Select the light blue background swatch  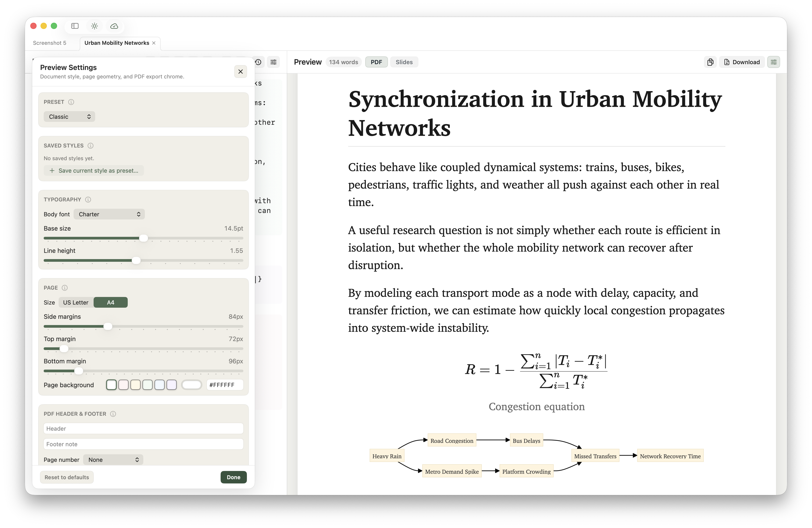(x=159, y=385)
